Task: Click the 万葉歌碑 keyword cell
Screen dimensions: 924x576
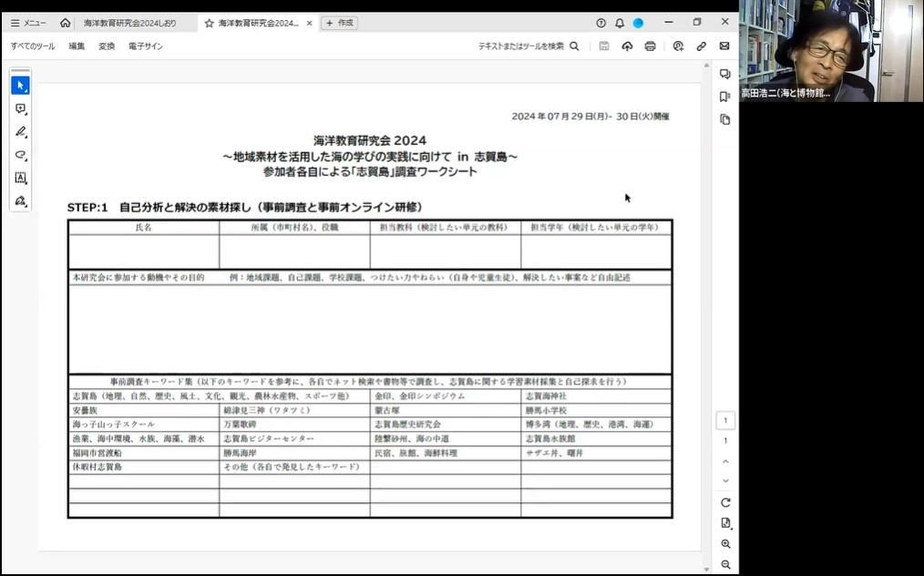Action: [x=294, y=425]
